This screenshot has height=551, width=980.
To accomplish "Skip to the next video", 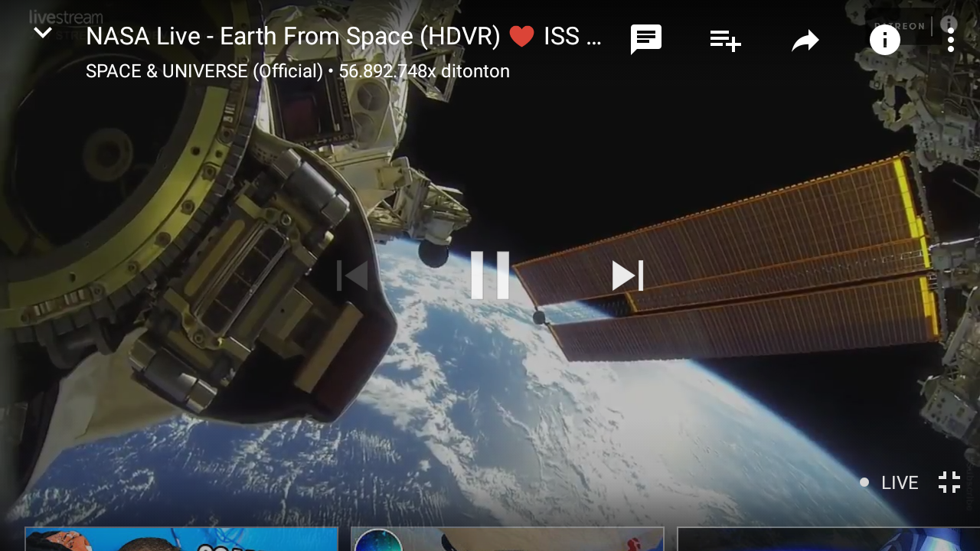I will pos(628,275).
